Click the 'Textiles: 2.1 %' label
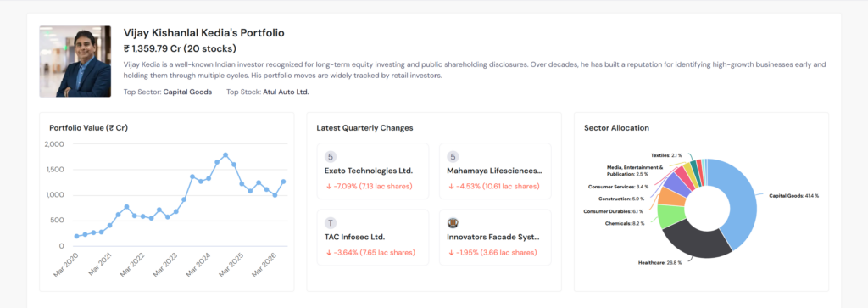 click(666, 155)
